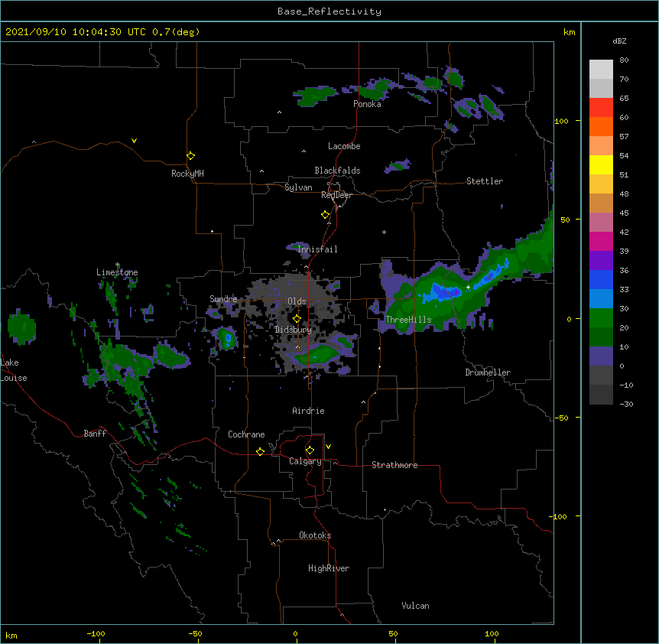This screenshot has height=644, width=659.
Task: Click the Cochrane label
Action: tap(246, 434)
